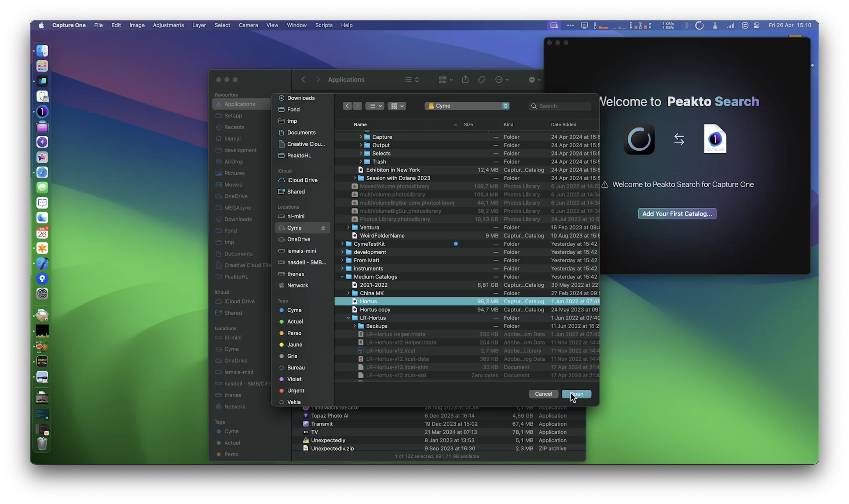Expand the Session with Dziana 2023 folder
The height and width of the screenshot is (504, 849).
pos(354,178)
